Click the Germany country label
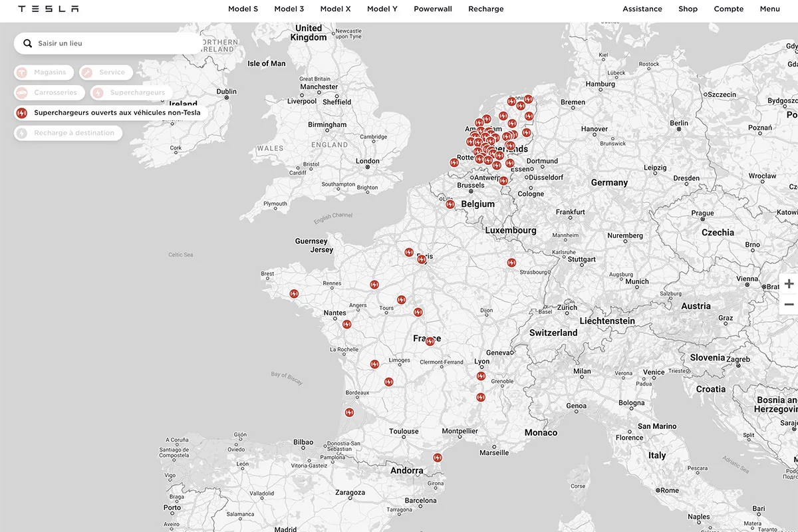Screen dimensions: 798x532 point(609,183)
